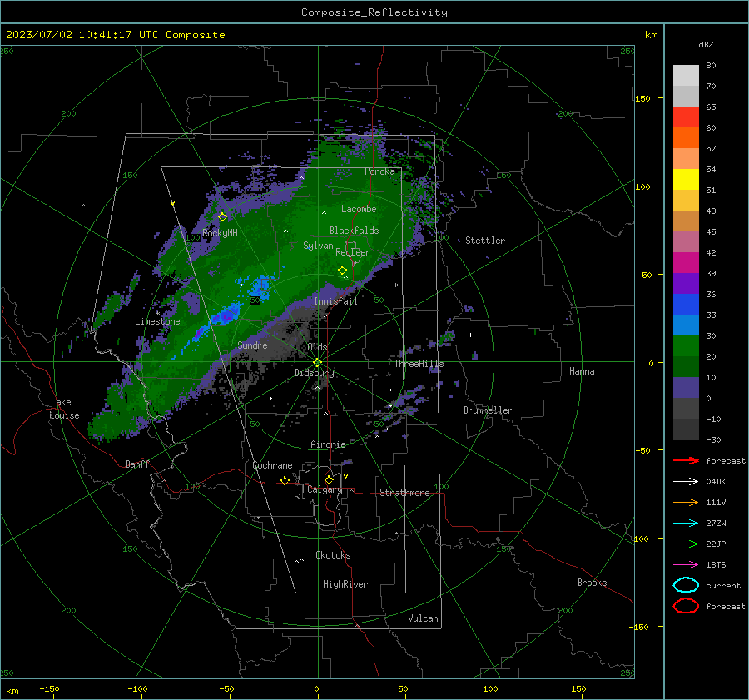
Task: Click the Drumheller city label
Action: [x=488, y=410]
